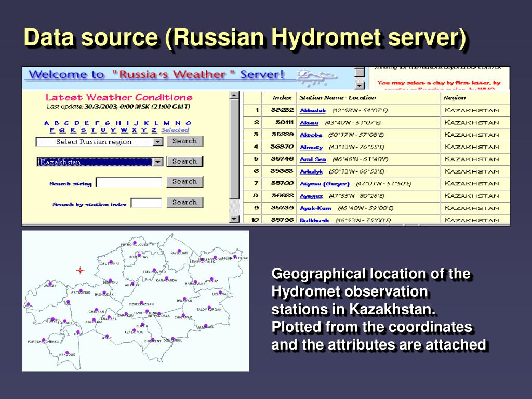
Task: Open the Akkuduk station link
Action: (x=313, y=110)
